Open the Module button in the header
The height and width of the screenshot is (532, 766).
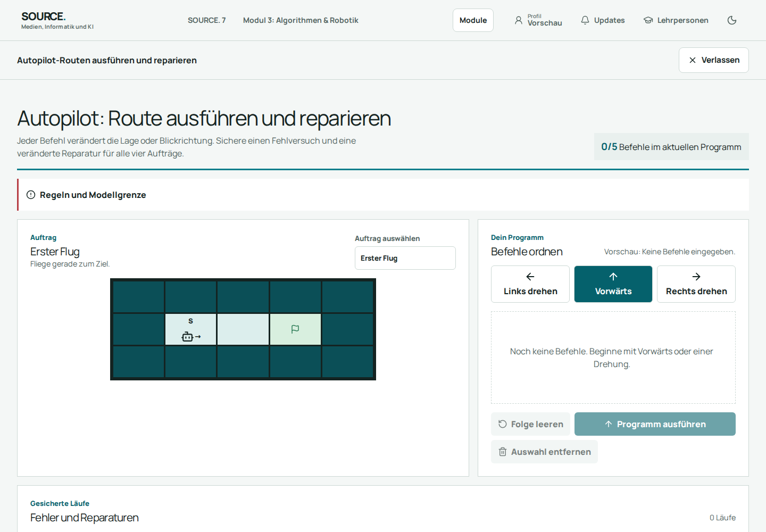point(473,20)
